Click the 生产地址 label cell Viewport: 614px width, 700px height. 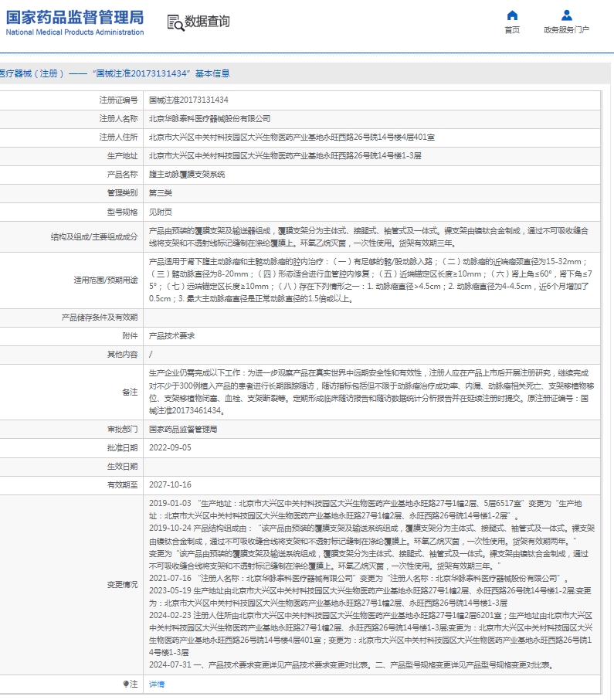coord(71,156)
